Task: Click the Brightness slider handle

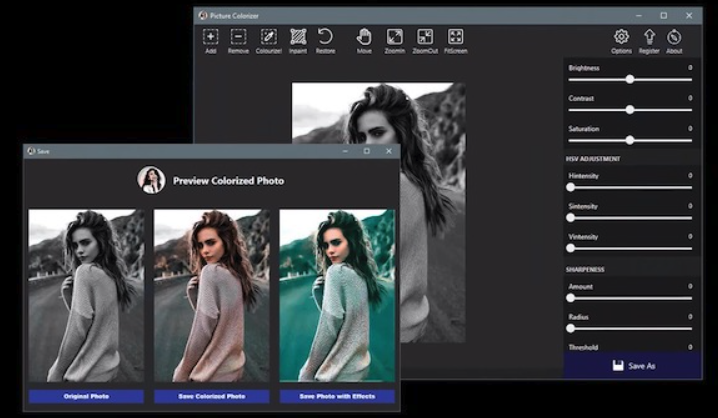Action: click(630, 79)
